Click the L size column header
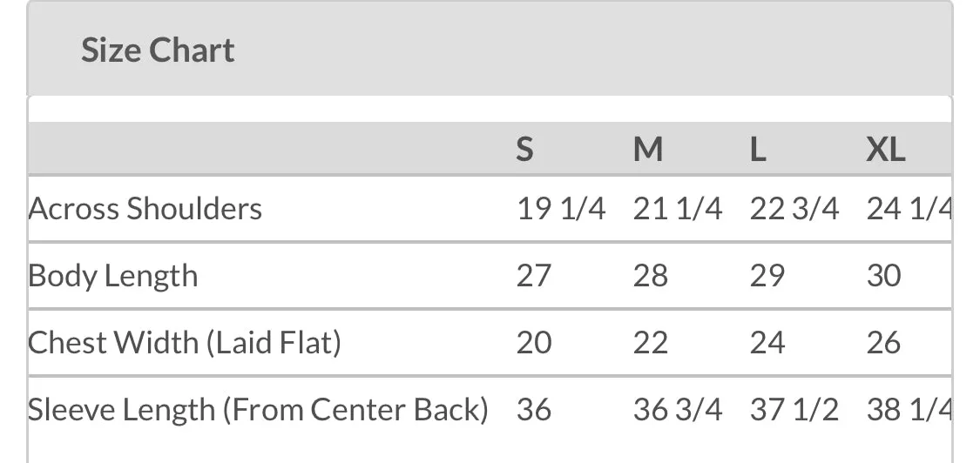The width and height of the screenshot is (980, 463). pos(758,150)
